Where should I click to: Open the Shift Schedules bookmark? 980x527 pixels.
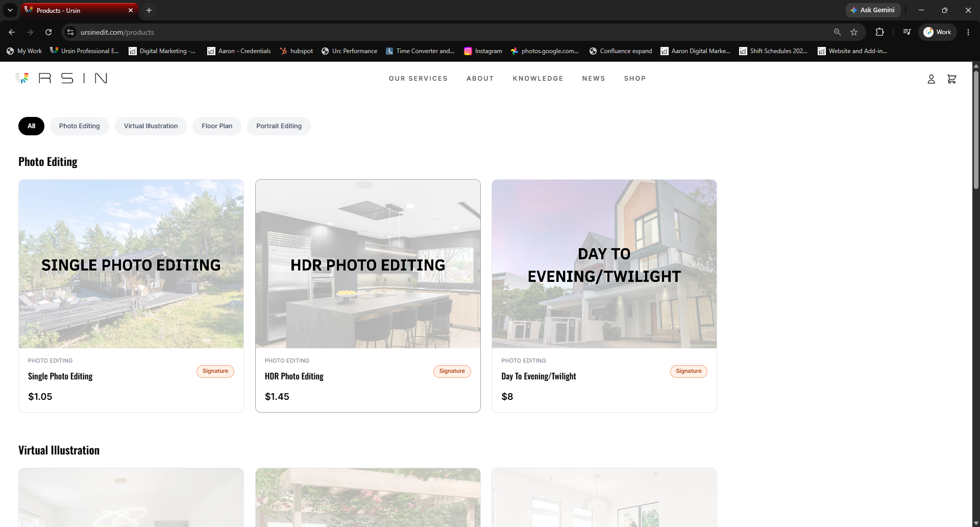click(773, 51)
